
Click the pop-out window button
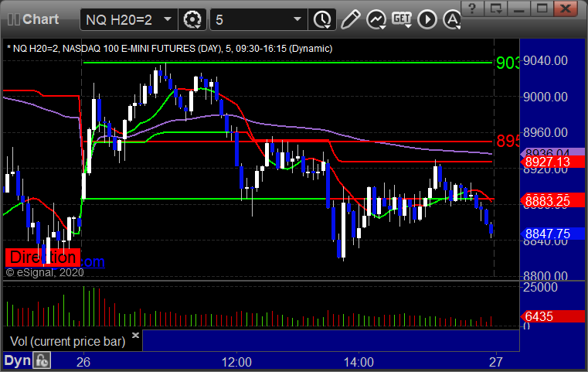point(495,9)
